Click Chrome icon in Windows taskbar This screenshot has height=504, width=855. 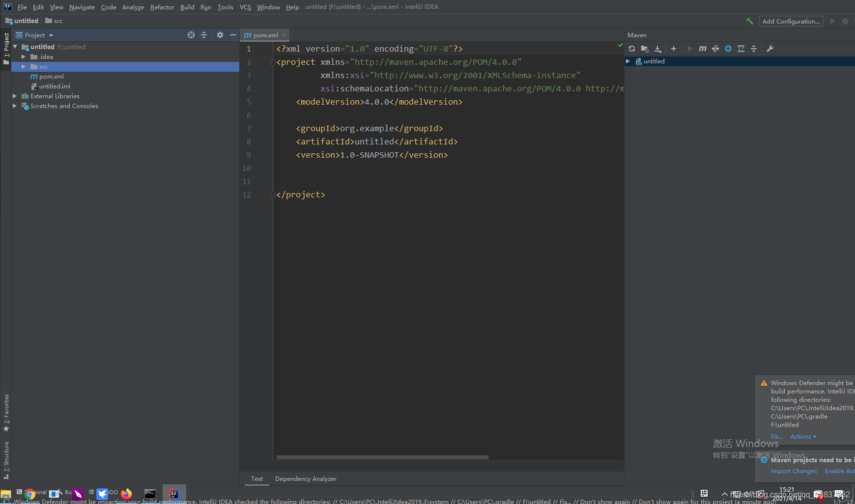point(30,495)
